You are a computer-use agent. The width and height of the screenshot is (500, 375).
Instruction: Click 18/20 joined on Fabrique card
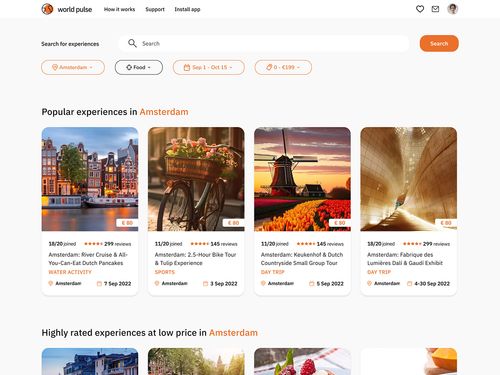pyautogui.click(x=381, y=244)
